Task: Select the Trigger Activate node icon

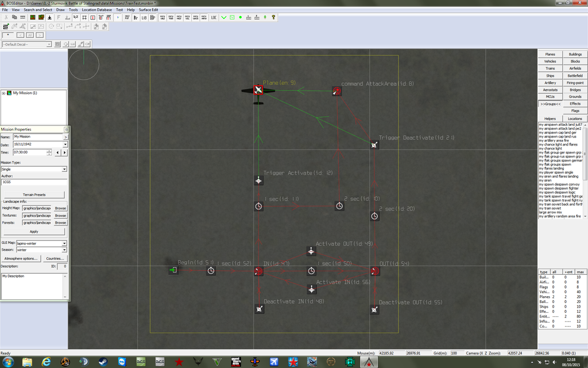Action: (259, 181)
